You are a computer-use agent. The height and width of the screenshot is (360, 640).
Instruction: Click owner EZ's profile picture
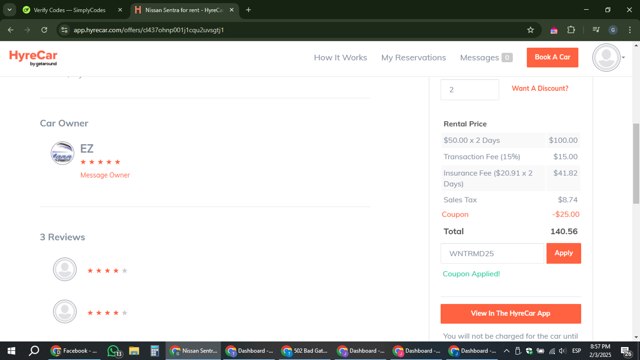point(62,153)
